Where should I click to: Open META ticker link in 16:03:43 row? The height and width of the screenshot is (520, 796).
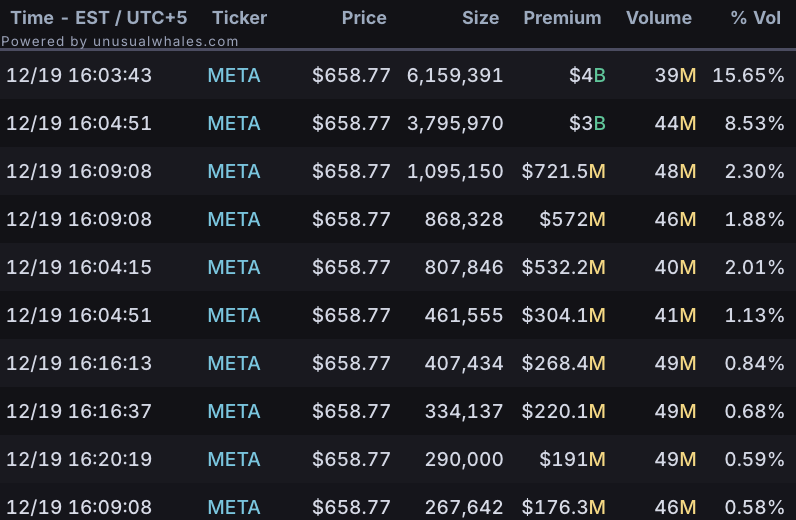point(234,75)
